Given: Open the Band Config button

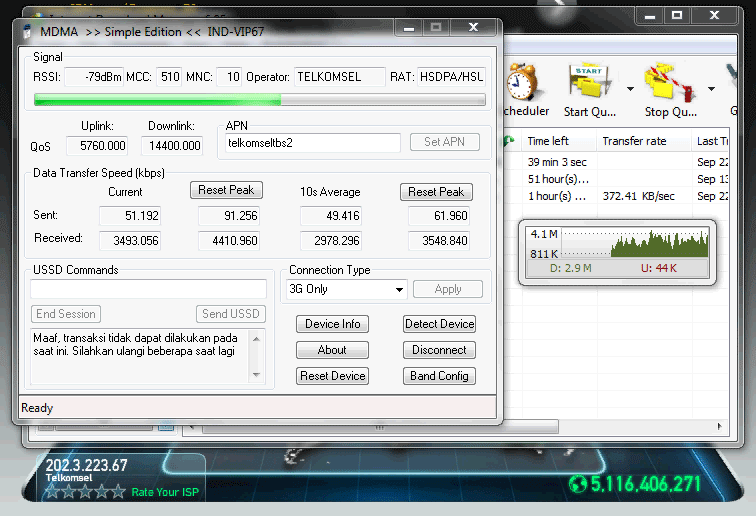Looking at the screenshot, I should click(439, 376).
